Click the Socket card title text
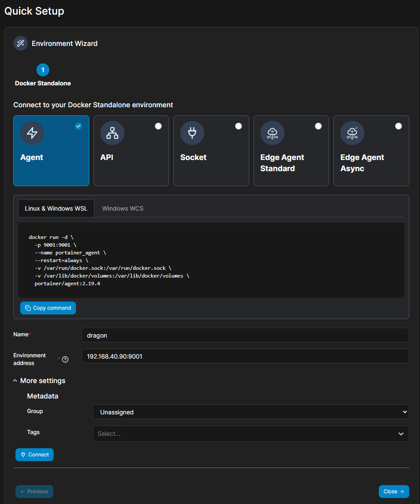Viewport: 420px width, 504px height. (x=193, y=157)
